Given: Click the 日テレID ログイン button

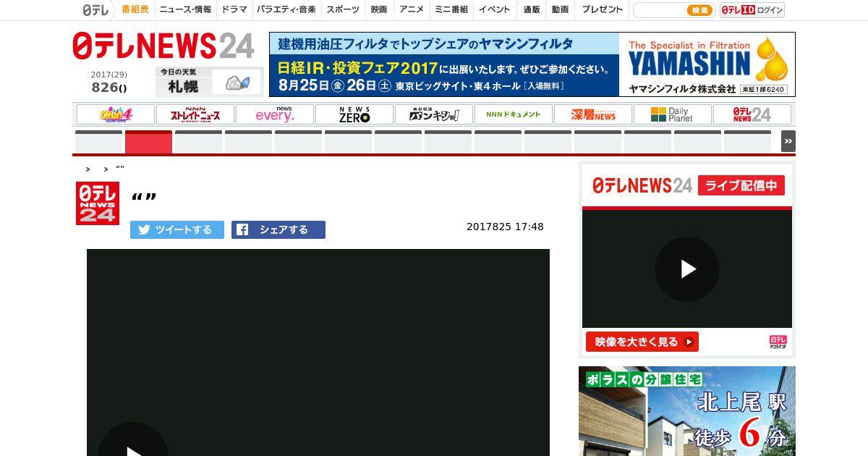Looking at the screenshot, I should 752,10.
